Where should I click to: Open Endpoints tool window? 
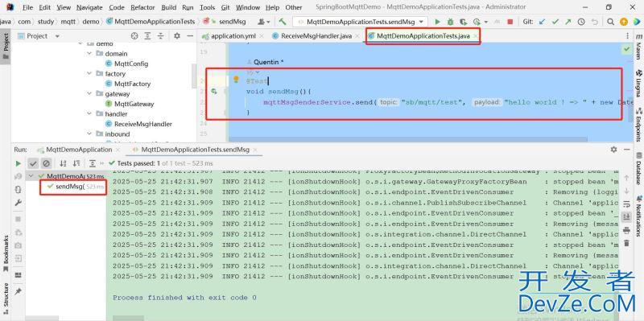click(x=638, y=124)
